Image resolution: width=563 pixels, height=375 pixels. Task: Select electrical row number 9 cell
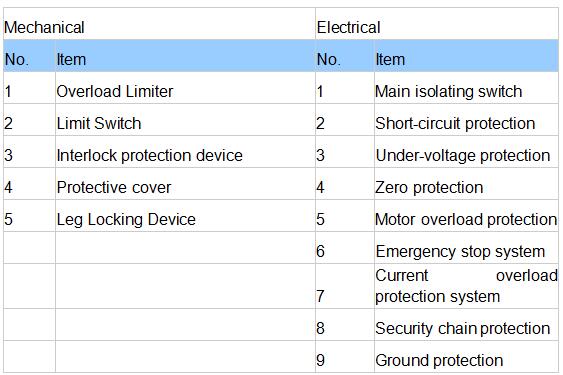(345, 357)
